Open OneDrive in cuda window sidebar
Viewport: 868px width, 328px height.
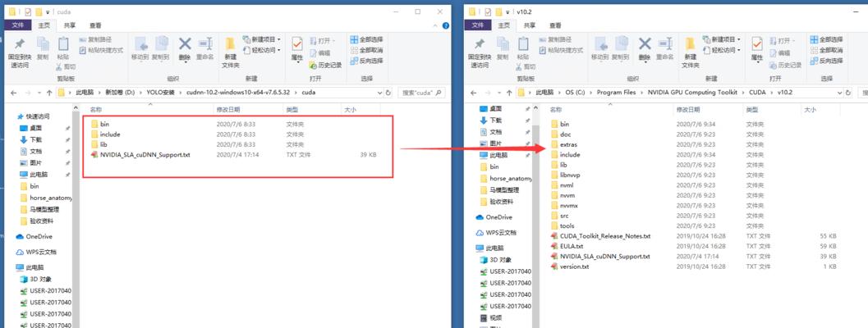39,237
